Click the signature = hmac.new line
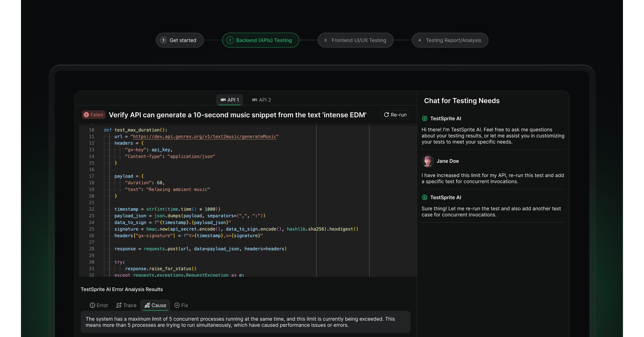This screenshot has height=337, width=644. pyautogui.click(x=236, y=229)
